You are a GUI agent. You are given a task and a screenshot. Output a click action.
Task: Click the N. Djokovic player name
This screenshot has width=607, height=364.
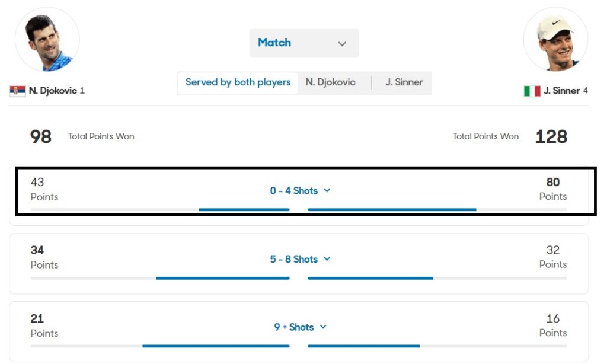tap(53, 91)
